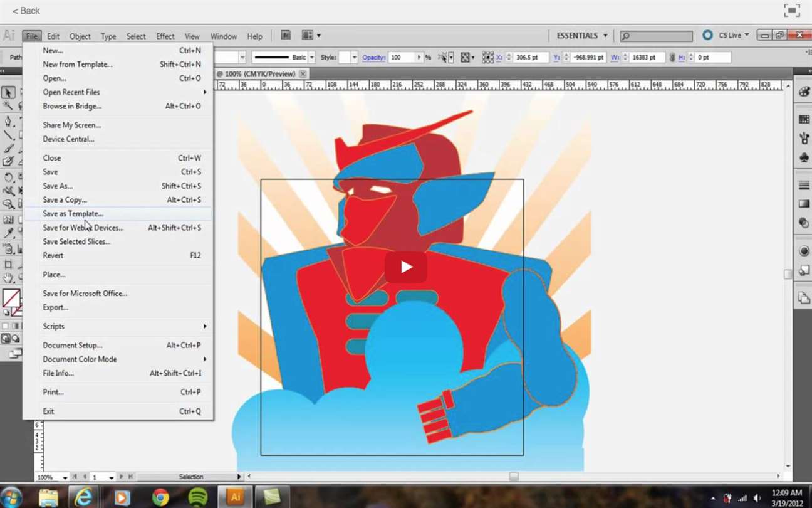
Task: Open the Arrange Documents dropdown
Action: (311, 36)
